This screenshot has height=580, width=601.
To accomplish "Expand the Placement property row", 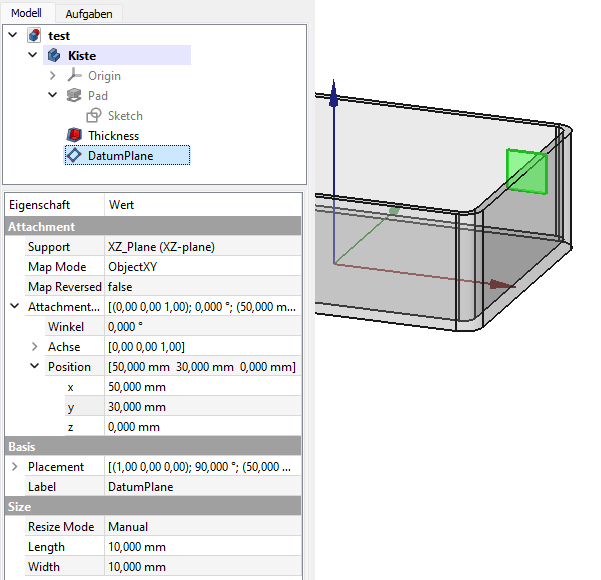I will [x=14, y=467].
